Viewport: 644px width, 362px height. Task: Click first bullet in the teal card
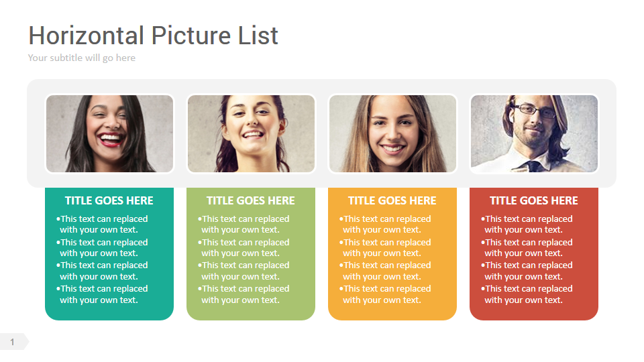coord(103,225)
